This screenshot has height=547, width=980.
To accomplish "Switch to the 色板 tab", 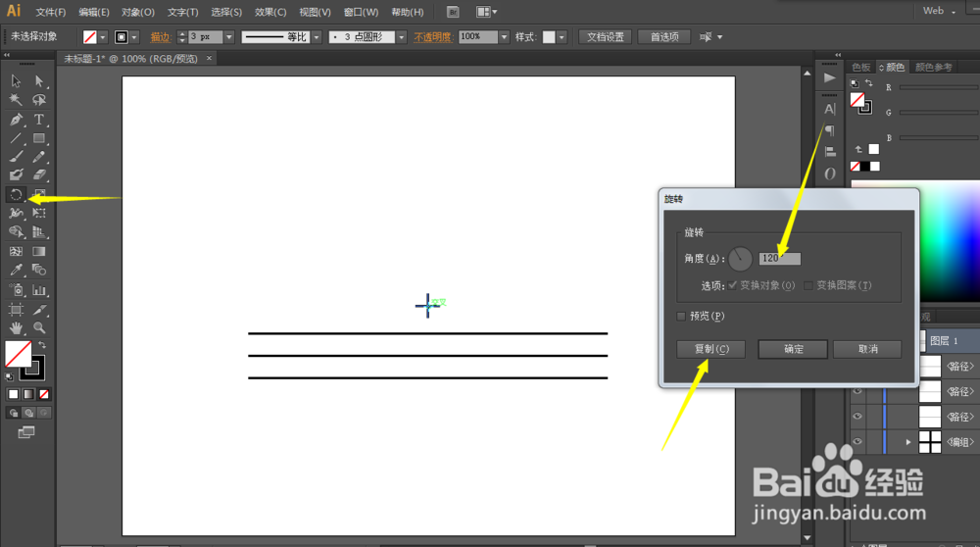I will [x=861, y=67].
